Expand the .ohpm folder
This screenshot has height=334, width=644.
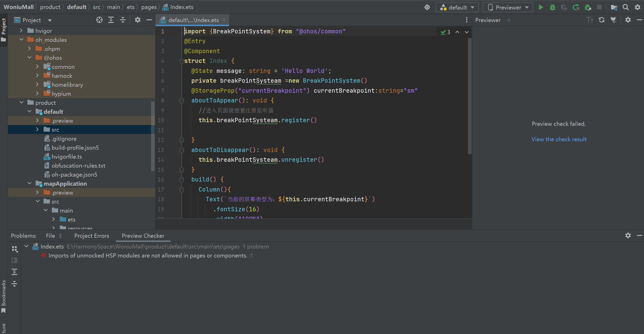click(29, 49)
